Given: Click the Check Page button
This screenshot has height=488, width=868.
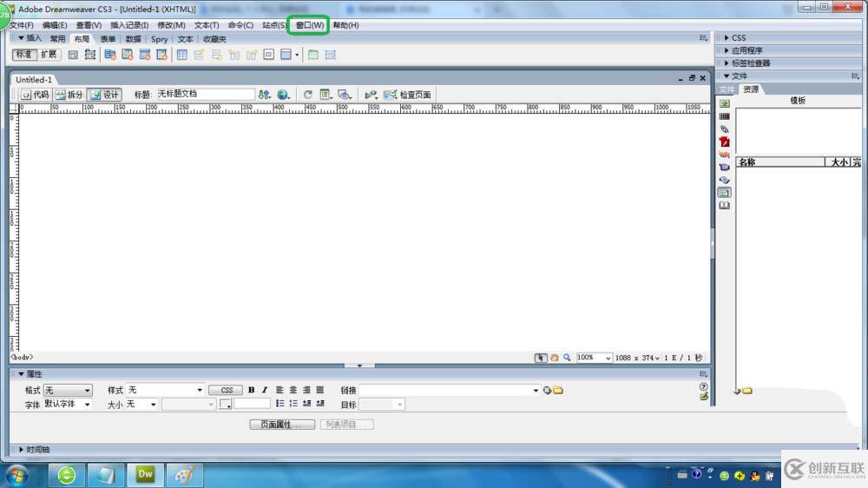Looking at the screenshot, I should [407, 95].
